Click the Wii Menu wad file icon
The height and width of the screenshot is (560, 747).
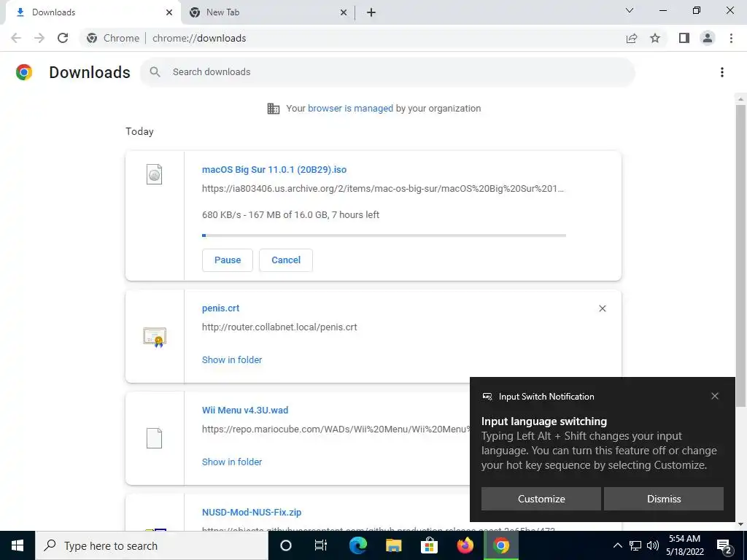tap(154, 438)
